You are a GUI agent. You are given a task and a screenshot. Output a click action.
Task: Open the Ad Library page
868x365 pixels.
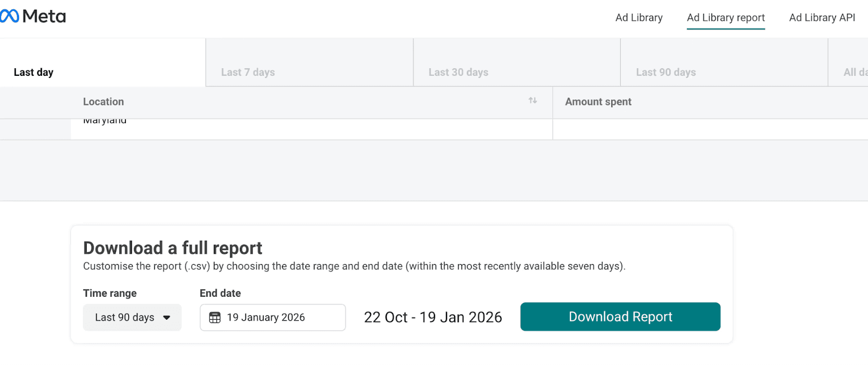click(x=639, y=17)
